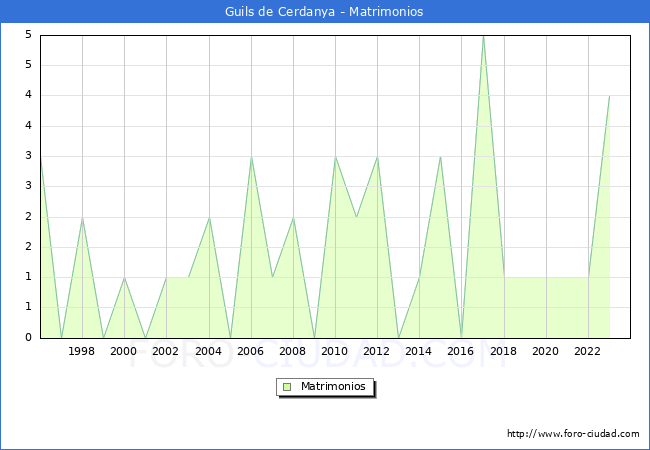This screenshot has height=450, width=650.
Task: Click the 2004 peak data point
Action: (x=209, y=217)
